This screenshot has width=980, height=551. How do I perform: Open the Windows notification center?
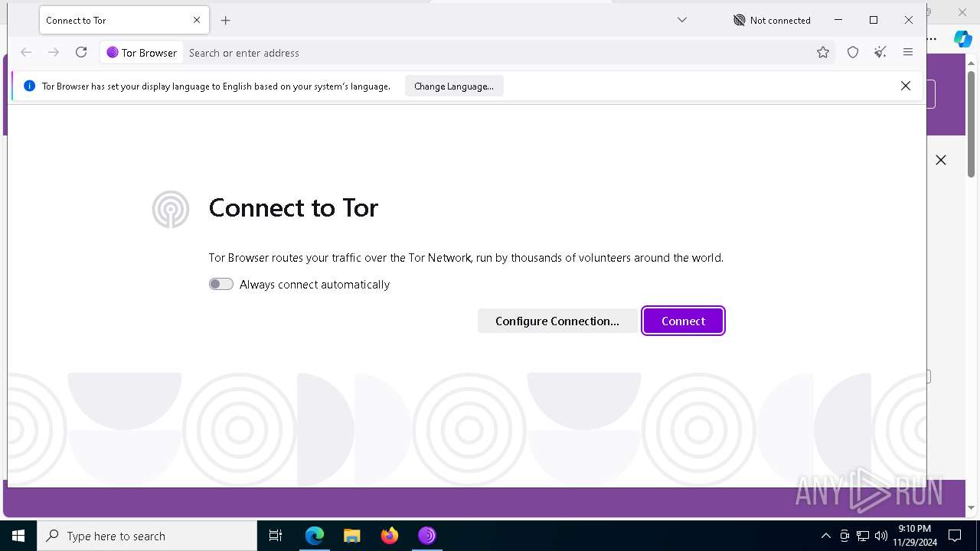point(955,536)
